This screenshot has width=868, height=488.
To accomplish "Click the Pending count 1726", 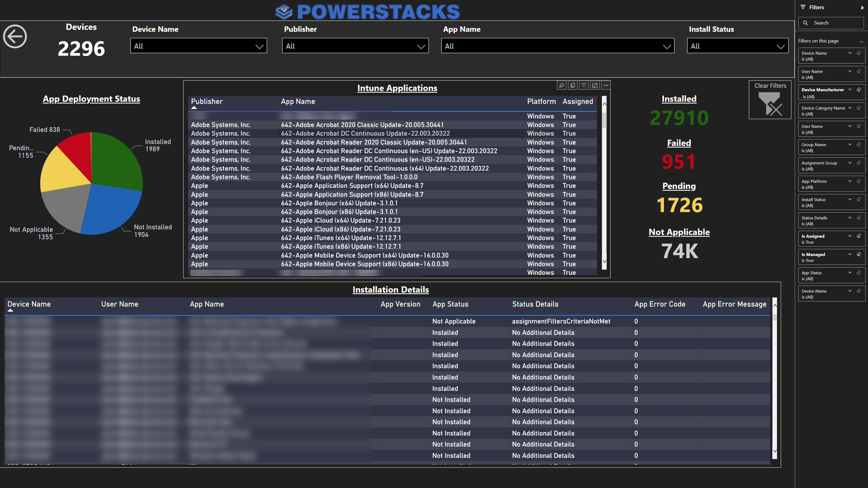I will (x=679, y=205).
